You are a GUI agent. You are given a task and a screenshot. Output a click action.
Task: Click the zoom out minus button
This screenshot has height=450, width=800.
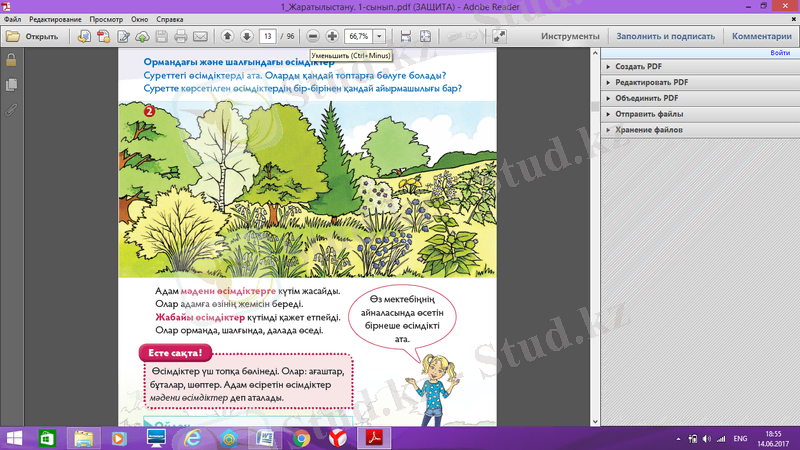tap(314, 36)
